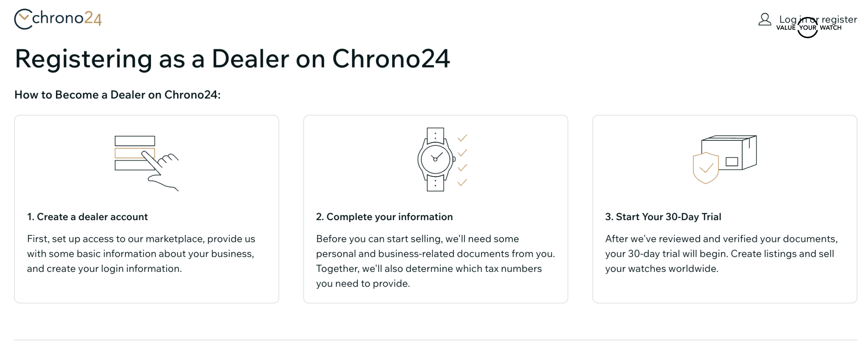The height and width of the screenshot is (341, 868).
Task: Click the highlighted gold input row in the form illustration
Action: 135,153
